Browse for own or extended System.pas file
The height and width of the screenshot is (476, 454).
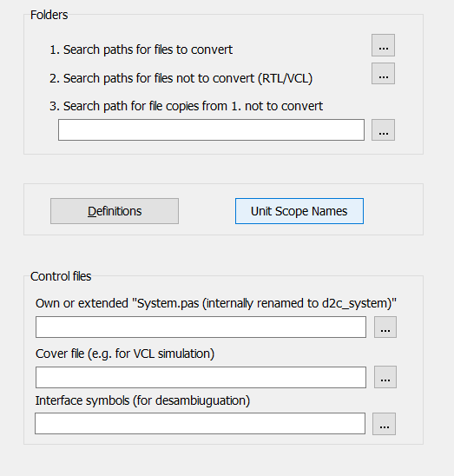click(385, 327)
